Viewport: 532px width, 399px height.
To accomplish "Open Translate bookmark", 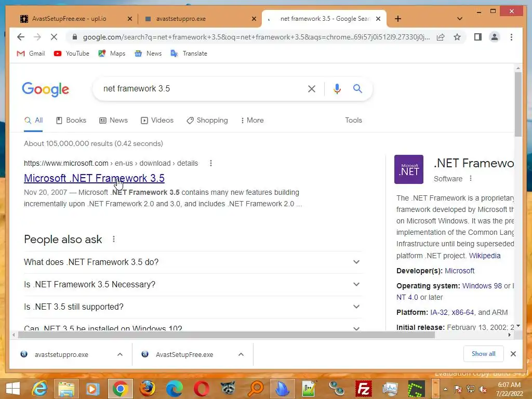I will (x=189, y=54).
